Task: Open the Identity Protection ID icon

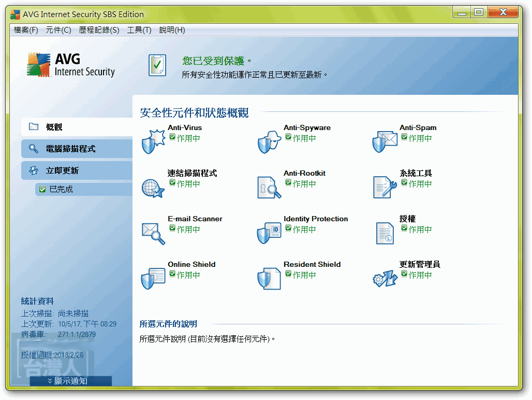Action: click(x=269, y=233)
